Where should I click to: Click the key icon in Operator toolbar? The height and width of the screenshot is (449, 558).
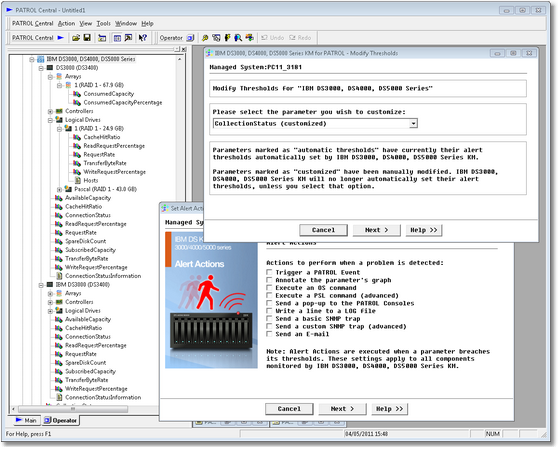[x=205, y=38]
